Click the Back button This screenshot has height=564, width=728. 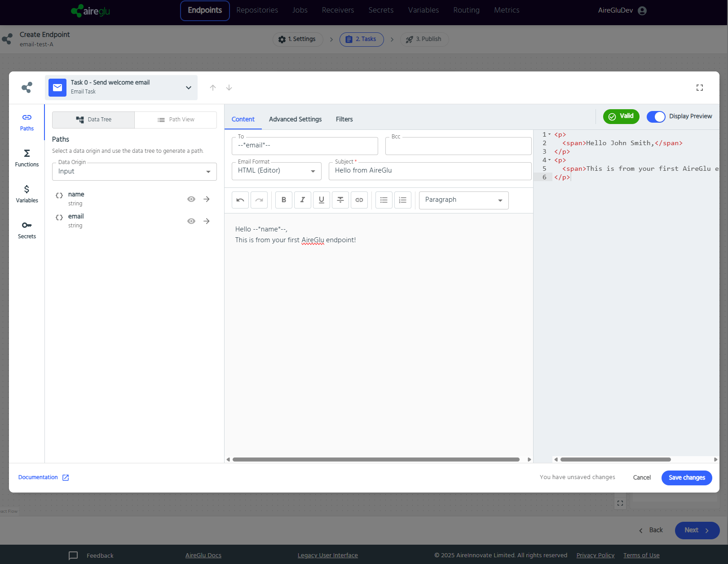tap(651, 530)
